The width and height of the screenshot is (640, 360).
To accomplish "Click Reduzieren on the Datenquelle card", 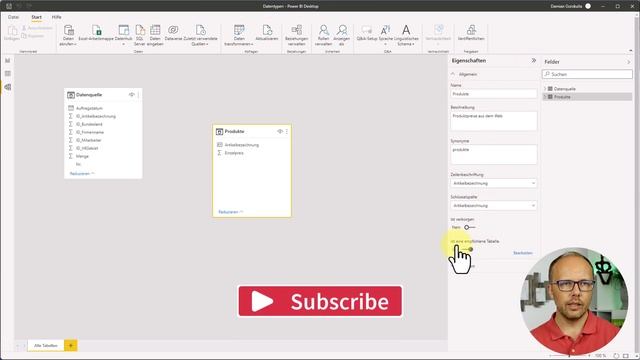I will pos(82,173).
